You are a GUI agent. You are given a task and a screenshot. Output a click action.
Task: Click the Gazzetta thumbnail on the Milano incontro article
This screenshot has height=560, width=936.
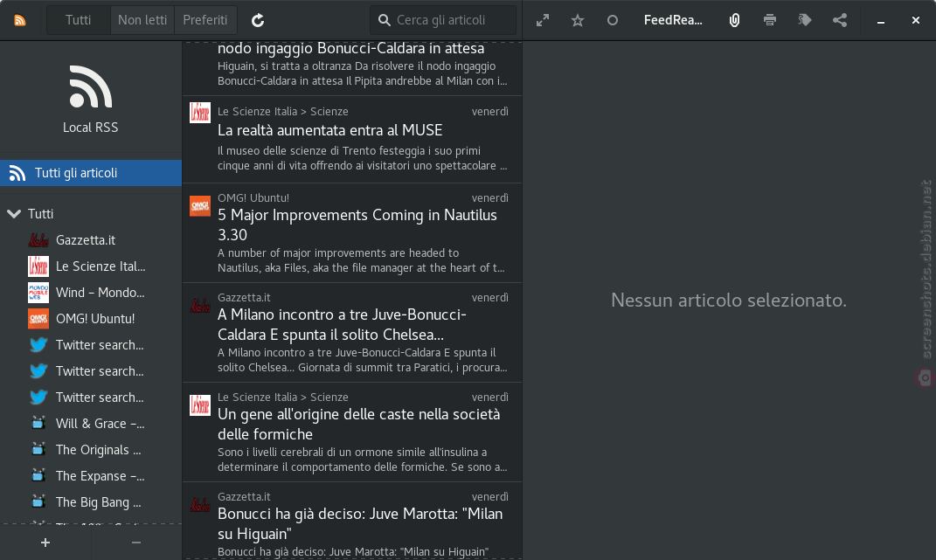[200, 306]
